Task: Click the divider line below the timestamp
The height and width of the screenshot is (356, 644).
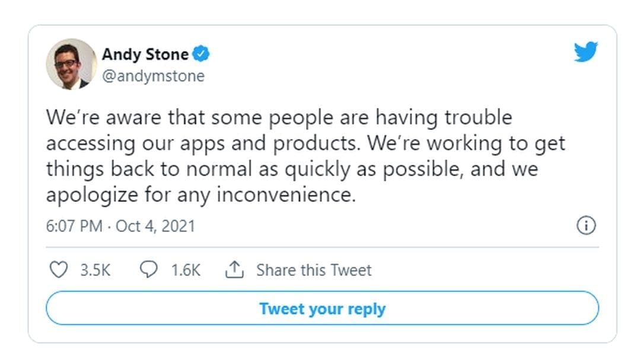Action: pyautogui.click(x=322, y=247)
